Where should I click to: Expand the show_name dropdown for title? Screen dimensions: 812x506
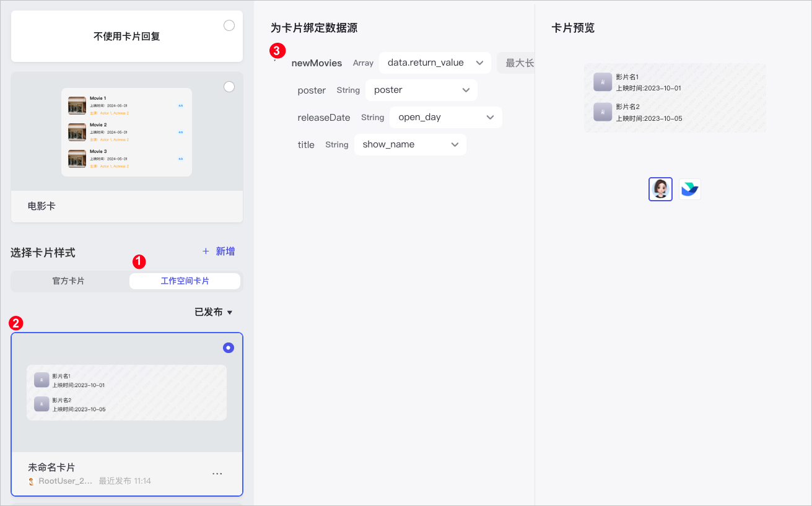click(x=410, y=144)
